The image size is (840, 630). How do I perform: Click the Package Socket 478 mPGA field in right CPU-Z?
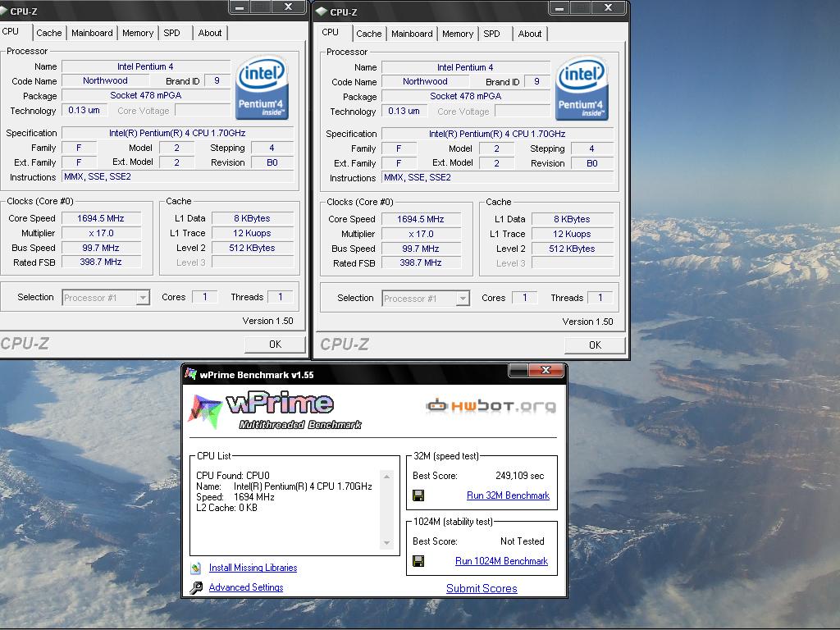tap(466, 97)
